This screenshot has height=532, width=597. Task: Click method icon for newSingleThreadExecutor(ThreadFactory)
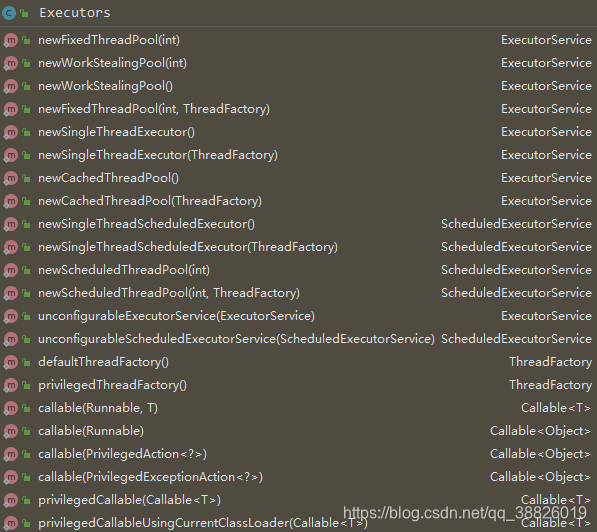click(x=11, y=155)
